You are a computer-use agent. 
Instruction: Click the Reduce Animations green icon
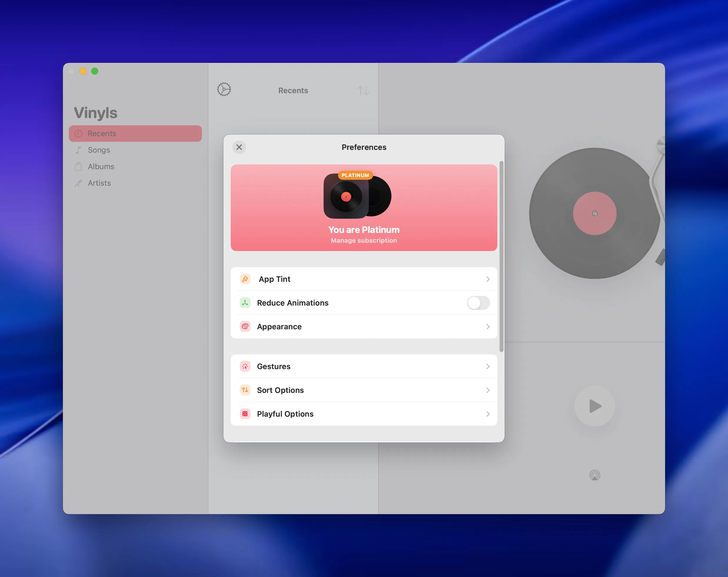point(245,303)
